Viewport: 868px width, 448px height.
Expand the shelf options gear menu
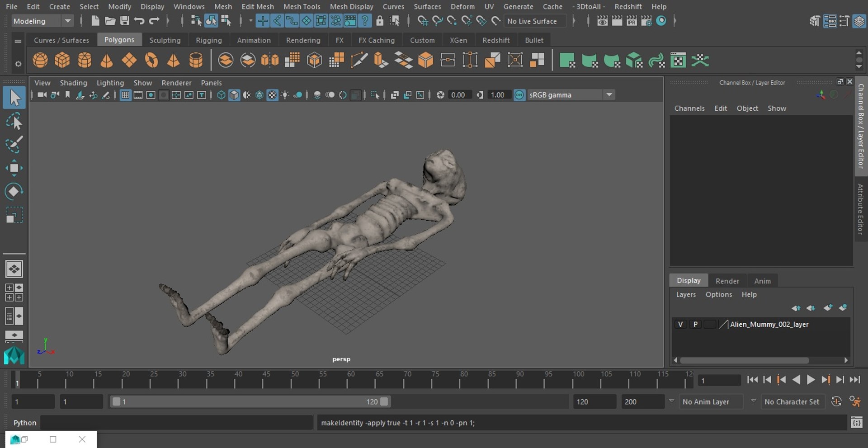(x=18, y=64)
